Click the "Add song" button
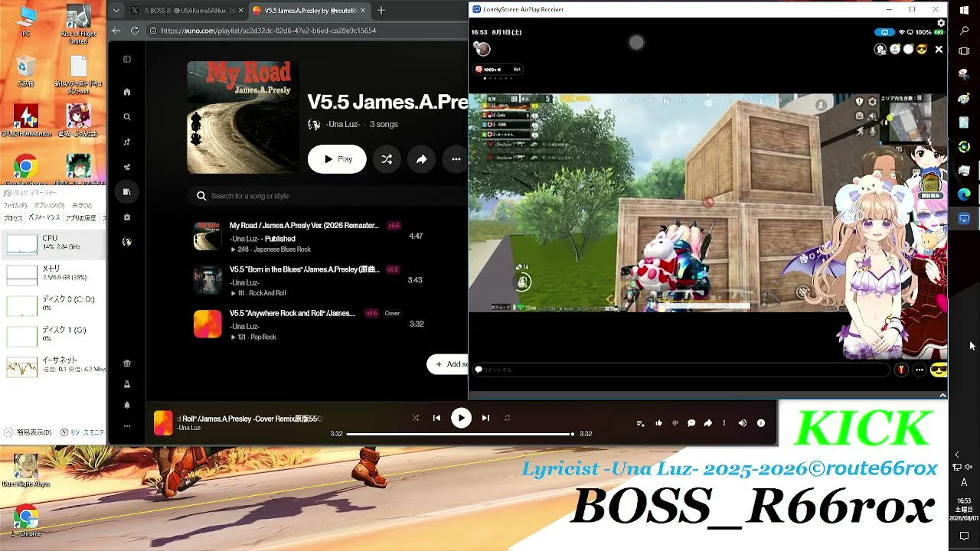Image resolution: width=980 pixels, height=551 pixels. pos(449,364)
